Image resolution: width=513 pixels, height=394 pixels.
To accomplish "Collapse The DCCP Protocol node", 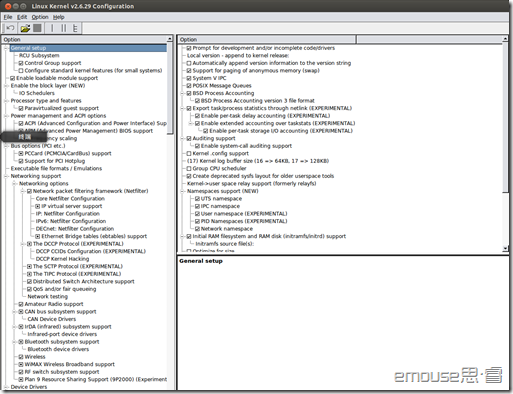I will [x=23, y=244].
